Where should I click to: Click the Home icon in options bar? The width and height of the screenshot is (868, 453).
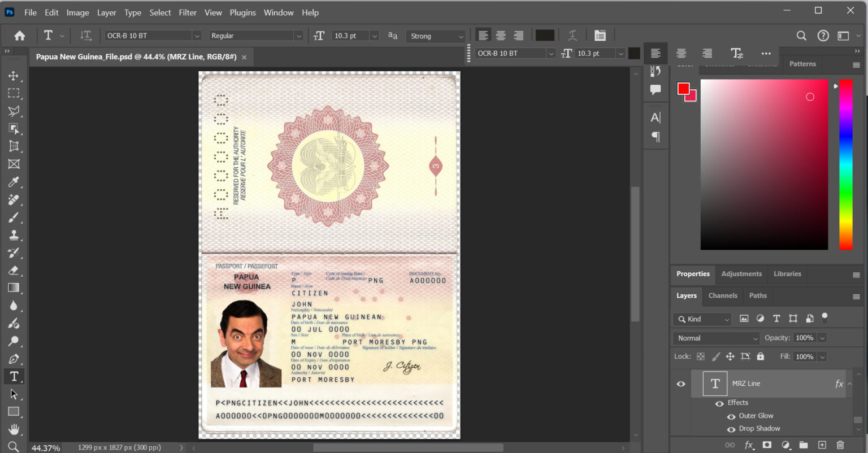[19, 36]
